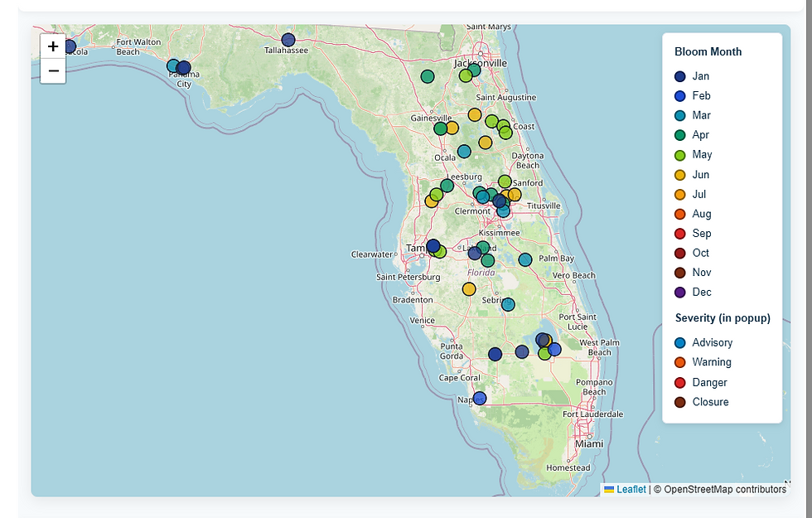Click the dark blue marker at Tampa
Screen dimensions: 812x518
click(433, 245)
